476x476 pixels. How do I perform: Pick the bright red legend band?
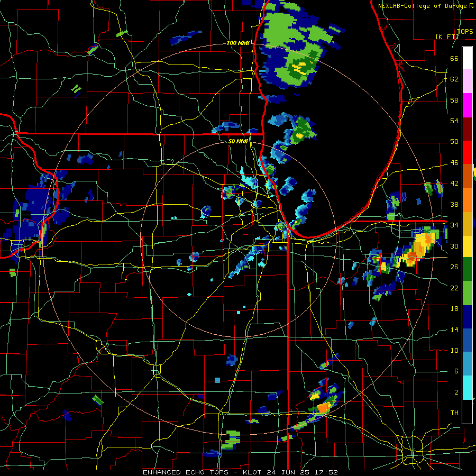coord(467,153)
